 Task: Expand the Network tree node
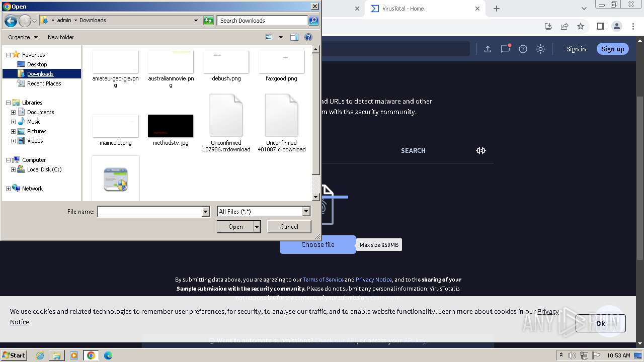(8, 189)
